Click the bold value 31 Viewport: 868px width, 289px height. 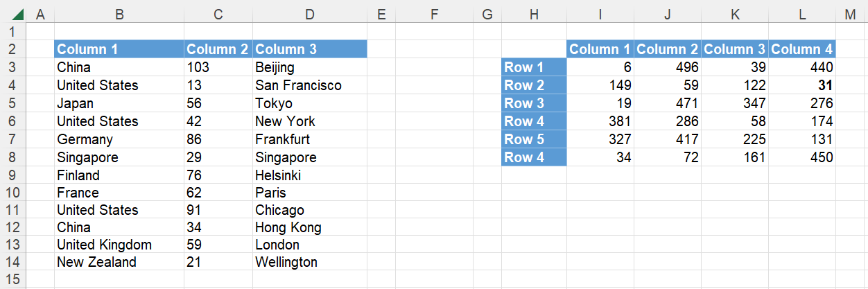(801, 85)
